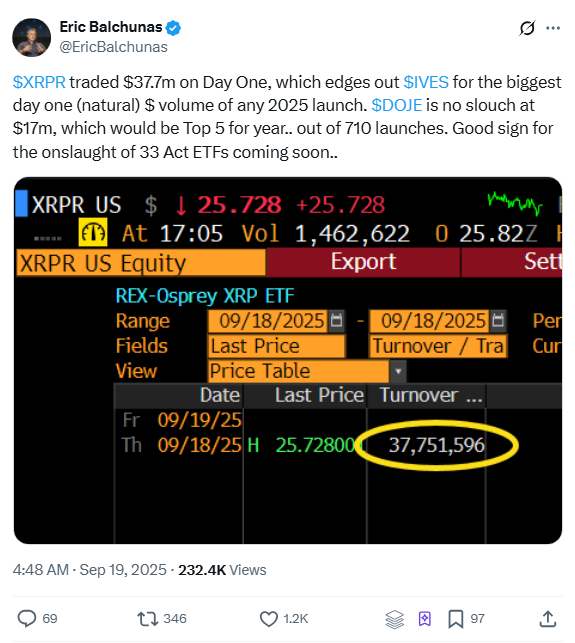Open the Bloomberg terminal screenshot image
Screen dimensions: 575x643
click(288, 360)
